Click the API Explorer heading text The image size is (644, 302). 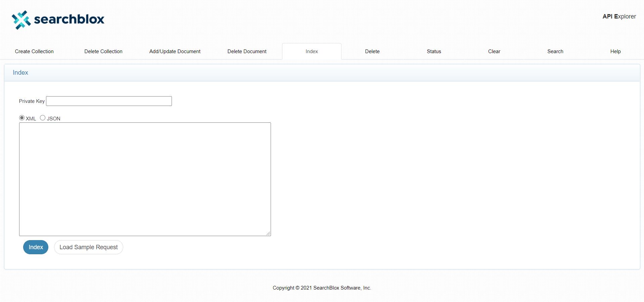click(x=619, y=16)
